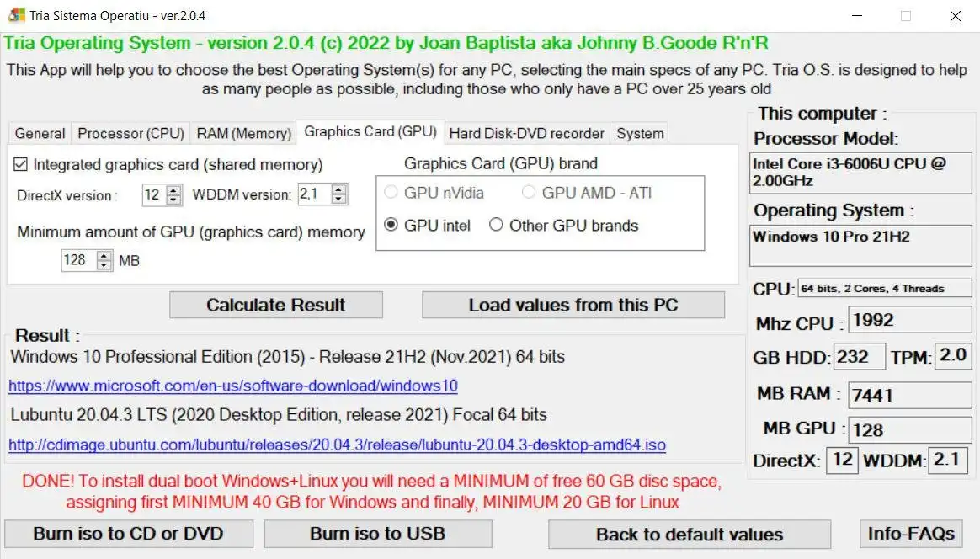Screen dimensions: 980x559
Task: Switch to the System tab
Action: click(x=640, y=133)
